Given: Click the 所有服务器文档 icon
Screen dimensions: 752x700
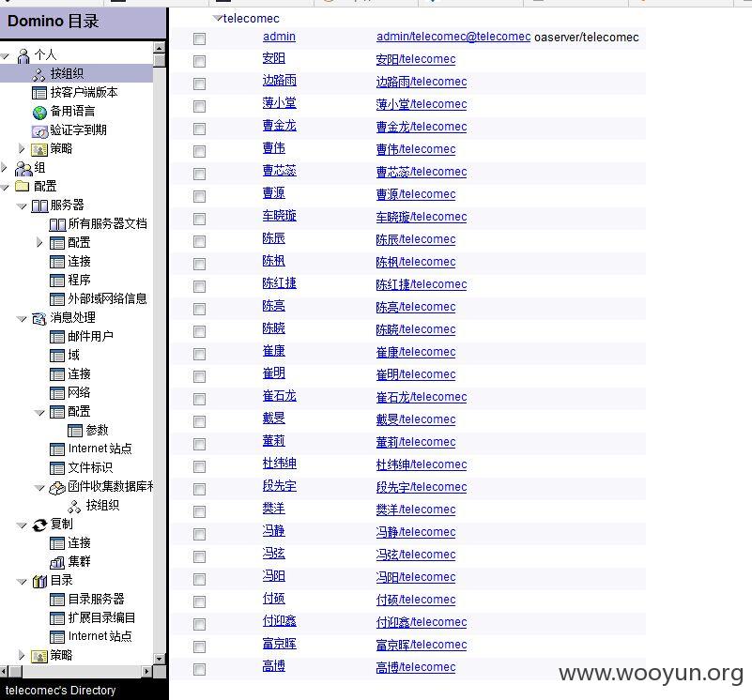Looking at the screenshot, I should [57, 224].
